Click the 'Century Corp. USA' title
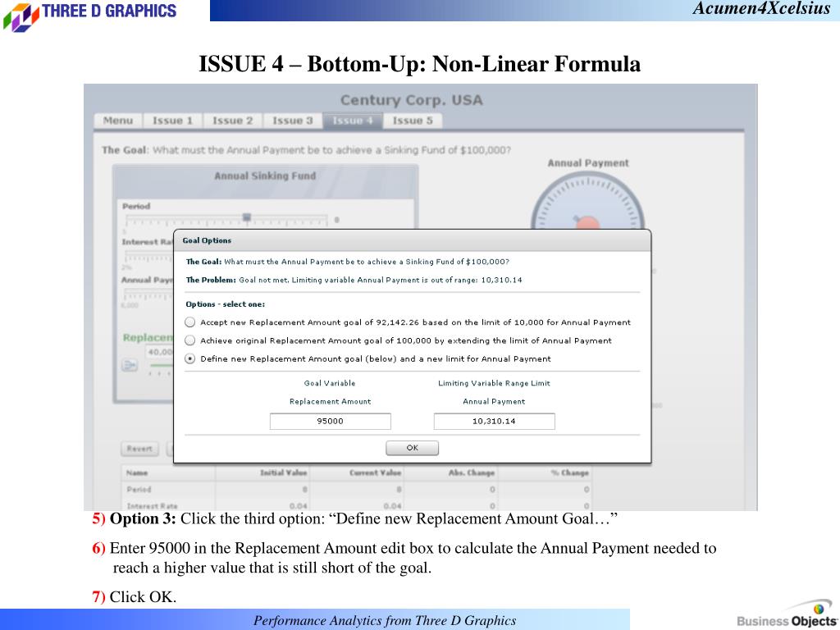 (x=412, y=100)
